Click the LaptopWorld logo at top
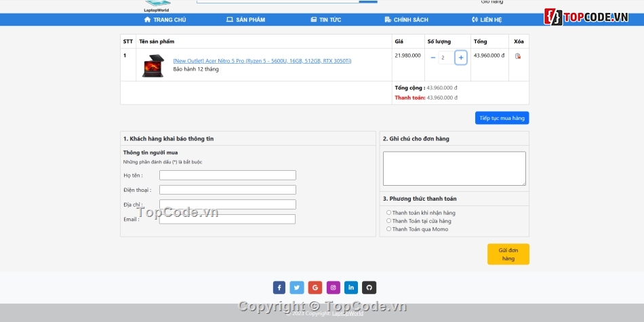The image size is (644, 322). coord(157,6)
